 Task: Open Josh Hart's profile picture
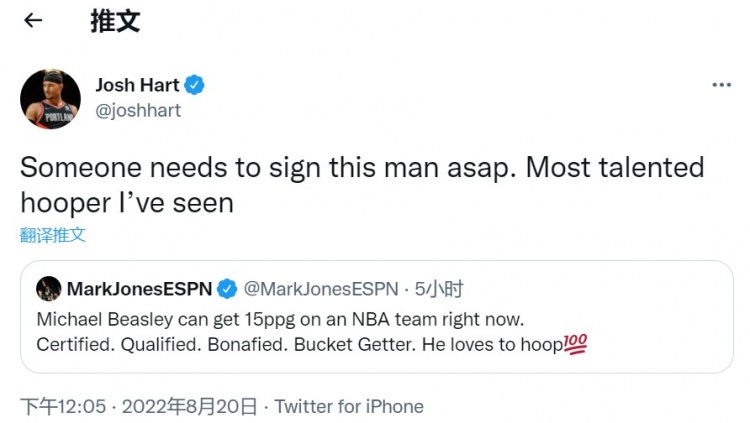[x=50, y=99]
